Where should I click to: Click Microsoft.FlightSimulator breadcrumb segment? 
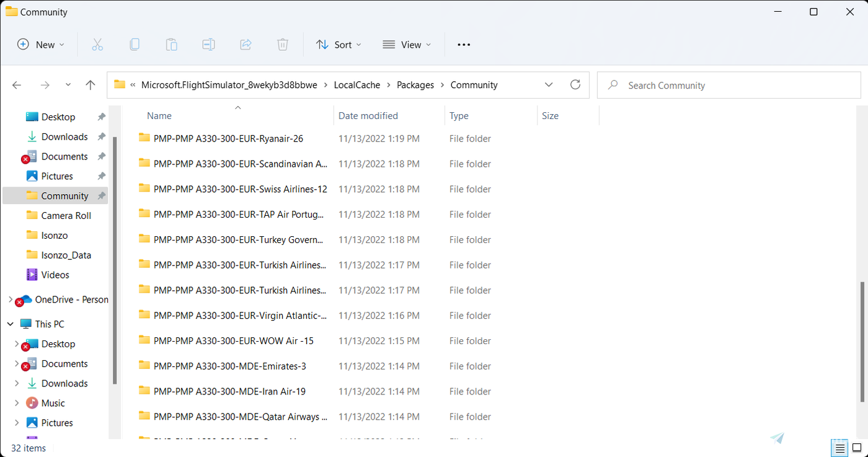click(229, 85)
